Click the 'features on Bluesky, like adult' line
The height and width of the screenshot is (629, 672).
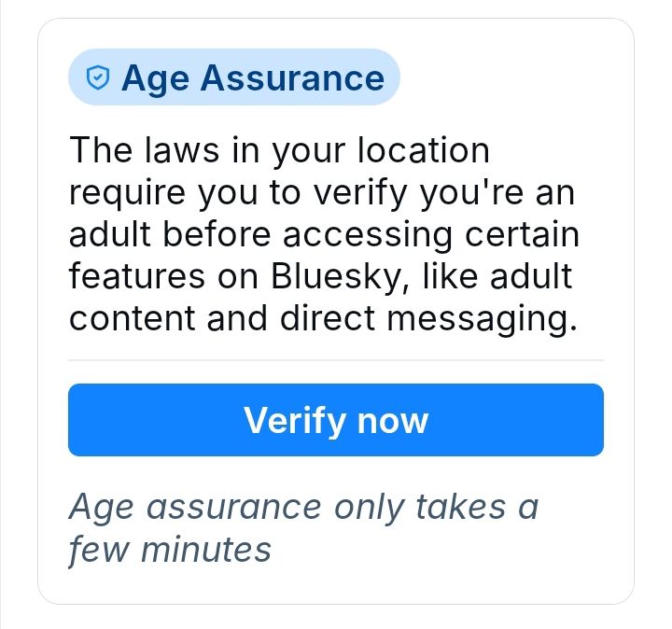pyautogui.click(x=320, y=277)
